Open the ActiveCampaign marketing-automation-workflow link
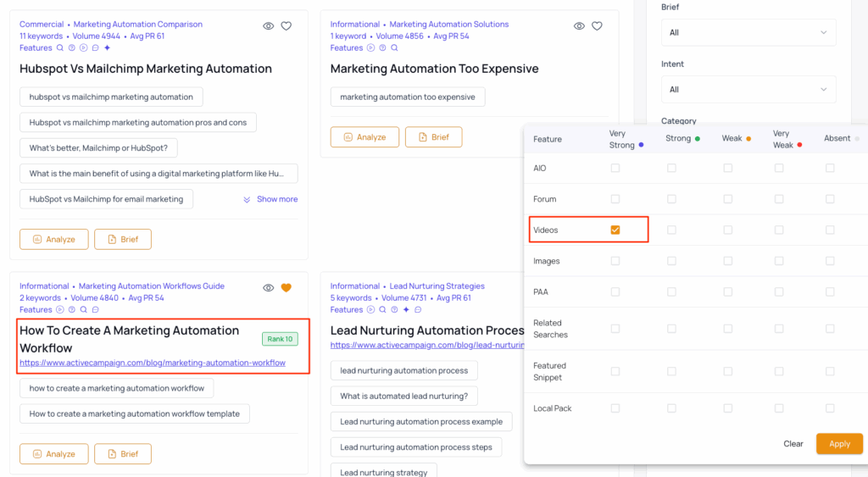The width and height of the screenshot is (868, 477). pos(153,363)
